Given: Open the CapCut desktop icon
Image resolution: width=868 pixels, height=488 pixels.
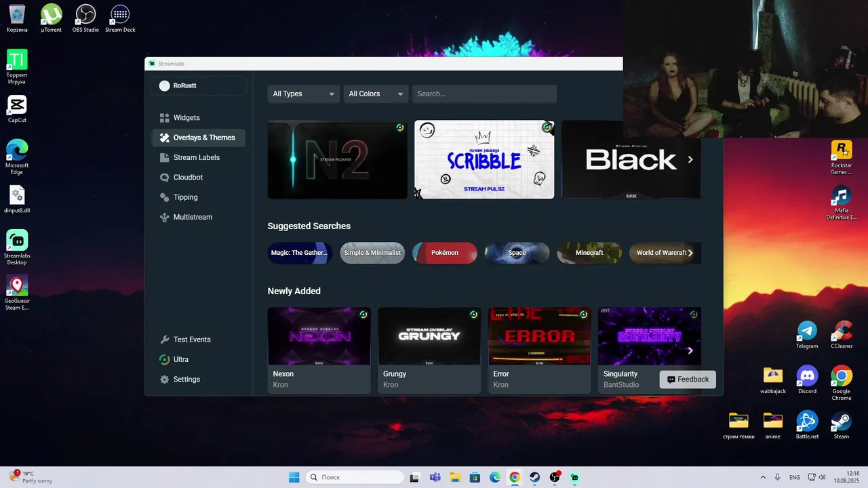Looking at the screenshot, I should pos(17,109).
